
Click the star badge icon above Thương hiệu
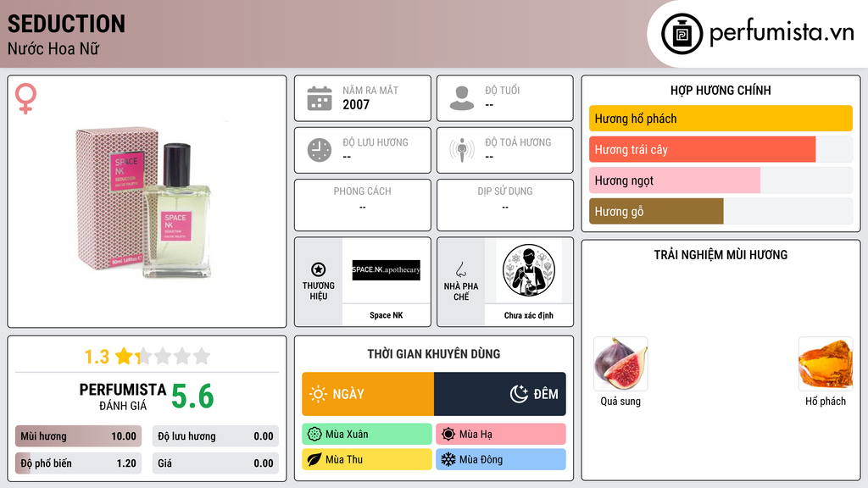(x=319, y=269)
